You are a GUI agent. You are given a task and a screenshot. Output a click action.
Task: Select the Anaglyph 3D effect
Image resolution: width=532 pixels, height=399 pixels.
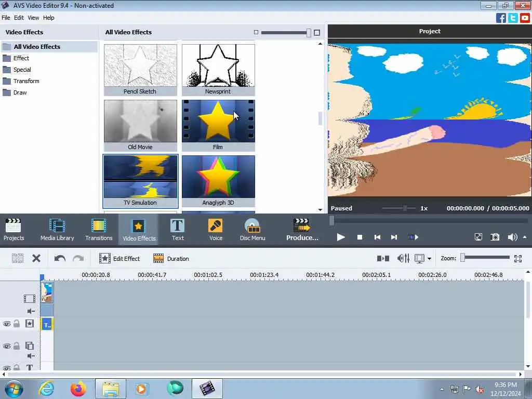pos(218,181)
